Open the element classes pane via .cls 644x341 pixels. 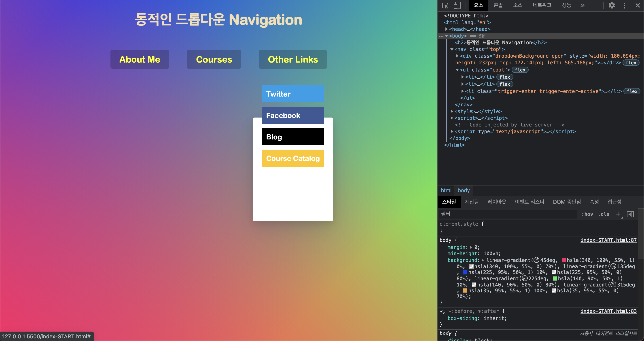pyautogui.click(x=604, y=214)
